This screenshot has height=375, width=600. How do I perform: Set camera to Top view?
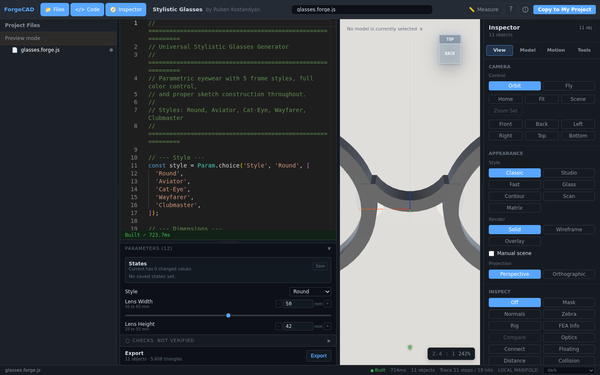542,136
